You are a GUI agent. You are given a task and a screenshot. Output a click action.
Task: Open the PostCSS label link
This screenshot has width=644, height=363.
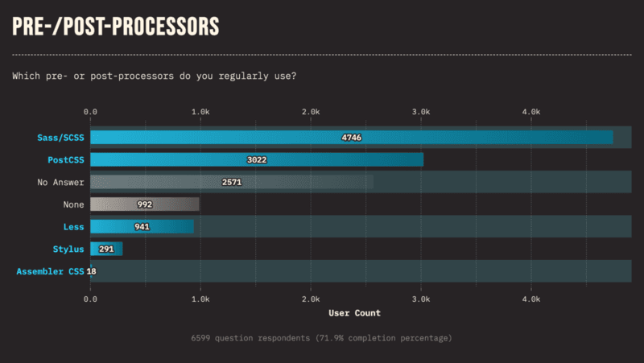(x=66, y=159)
